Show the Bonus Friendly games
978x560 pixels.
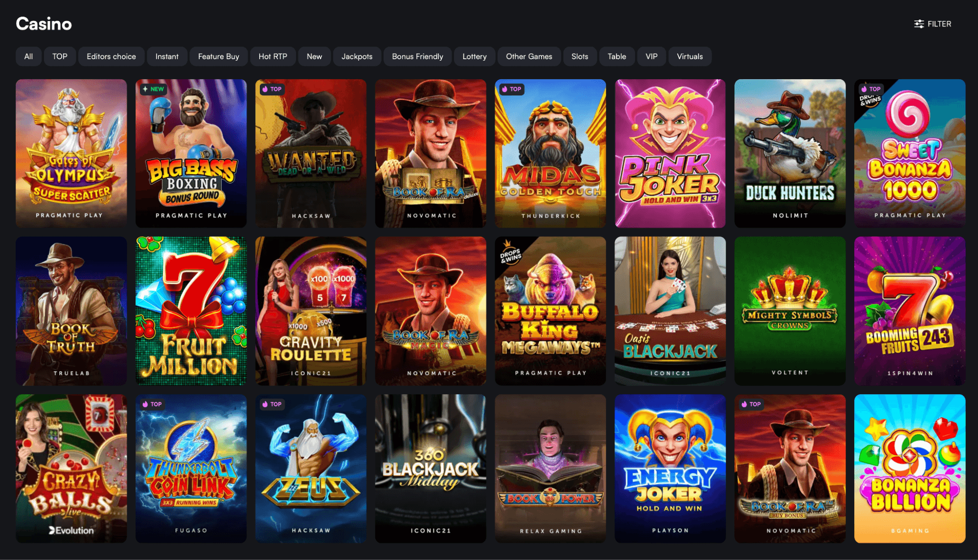[417, 56]
